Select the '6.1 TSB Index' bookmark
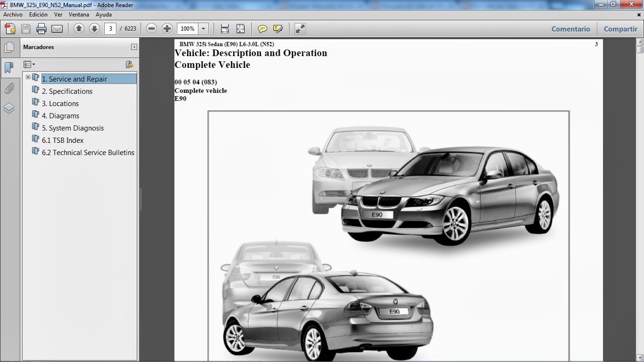This screenshot has width=644, height=362. pos(63,140)
